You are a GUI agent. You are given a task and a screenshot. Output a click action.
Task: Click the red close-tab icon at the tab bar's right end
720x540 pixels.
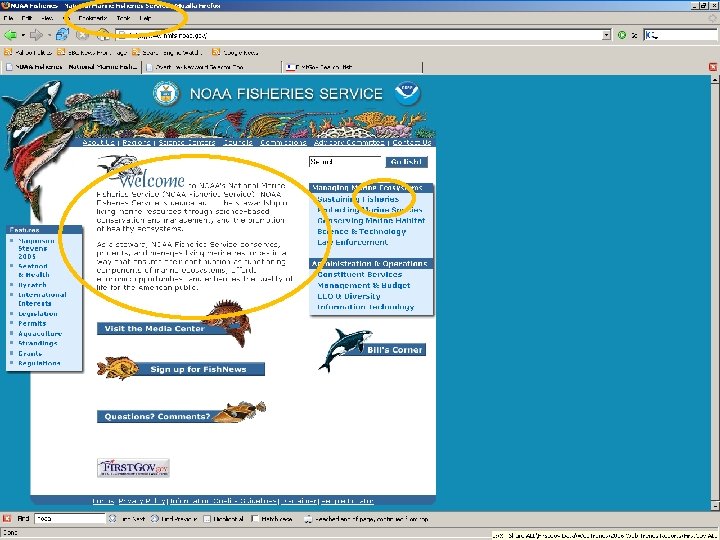pos(713,67)
